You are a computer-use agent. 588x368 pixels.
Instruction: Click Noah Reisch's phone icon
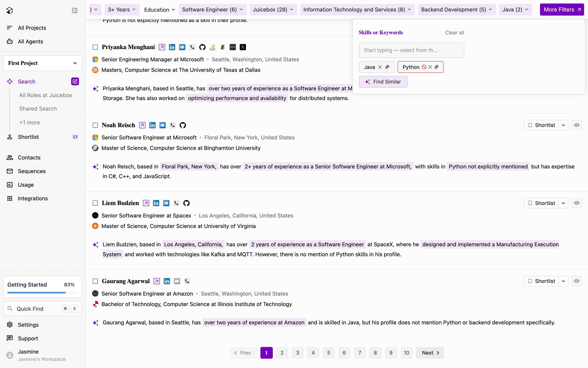(173, 125)
